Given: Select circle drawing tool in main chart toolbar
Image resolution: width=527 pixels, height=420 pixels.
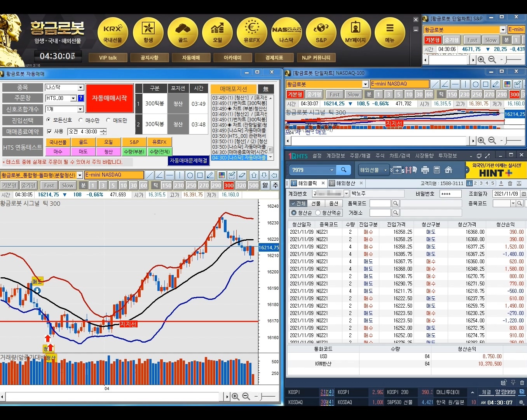Looking at the screenshot, I should [190, 175].
